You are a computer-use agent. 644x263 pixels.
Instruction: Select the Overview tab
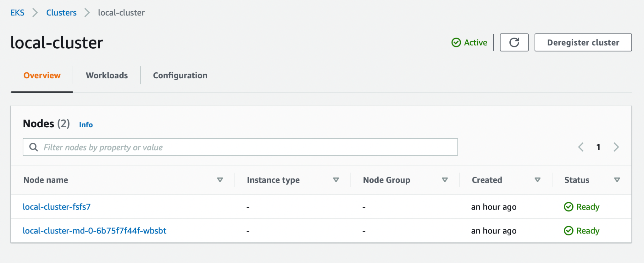click(42, 75)
